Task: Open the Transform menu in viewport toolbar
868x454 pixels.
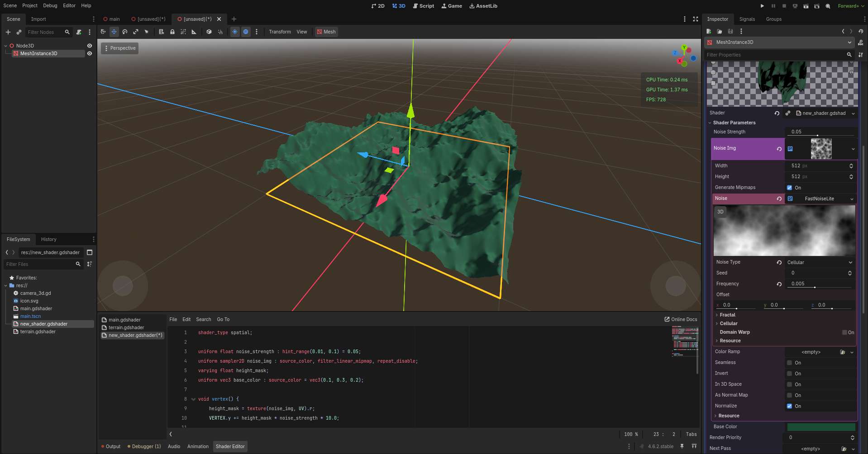Action: [x=280, y=32]
